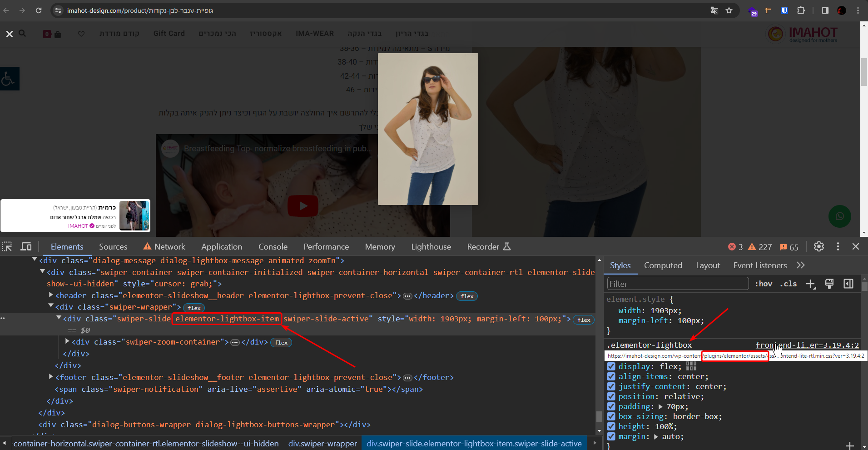Click the back navigation arrow
This screenshot has height=450, width=868.
(6, 10)
